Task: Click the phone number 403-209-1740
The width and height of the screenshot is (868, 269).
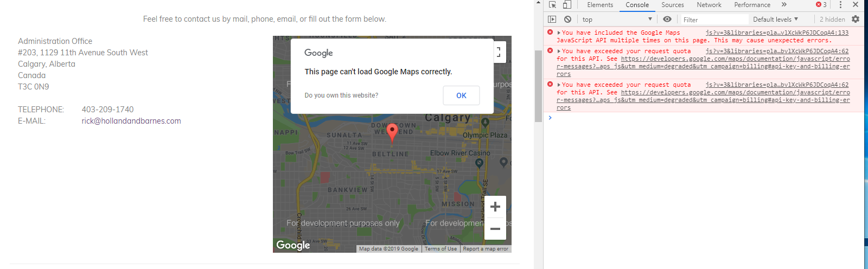Action: click(x=107, y=110)
